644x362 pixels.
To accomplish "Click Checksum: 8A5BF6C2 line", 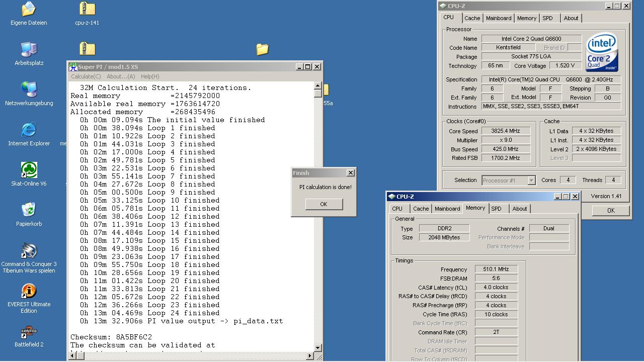I will [x=111, y=337].
